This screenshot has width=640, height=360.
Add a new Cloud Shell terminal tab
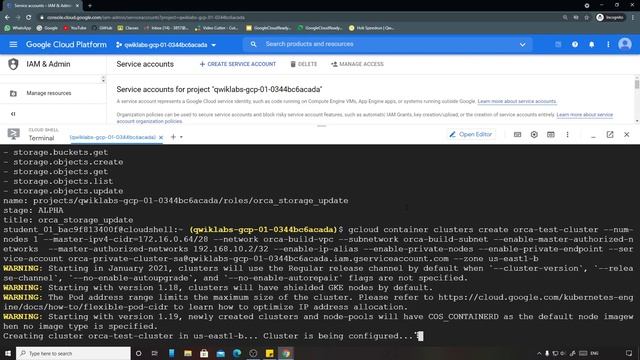pos(173,137)
